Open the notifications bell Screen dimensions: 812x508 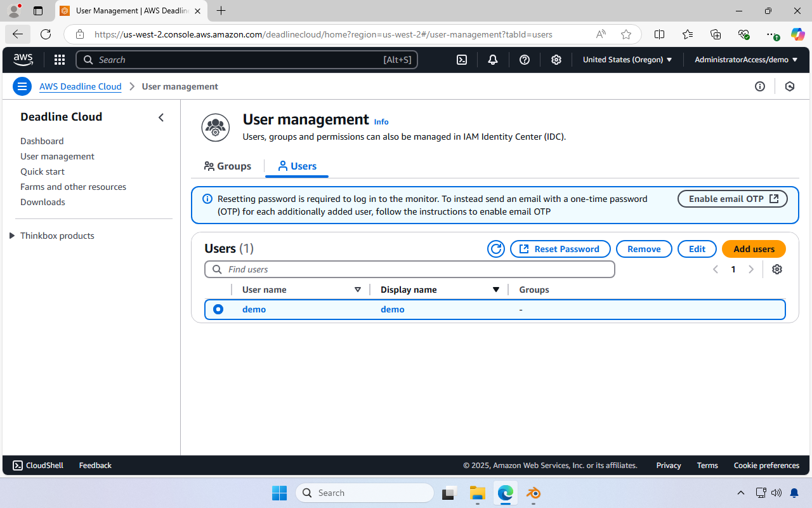click(493, 59)
